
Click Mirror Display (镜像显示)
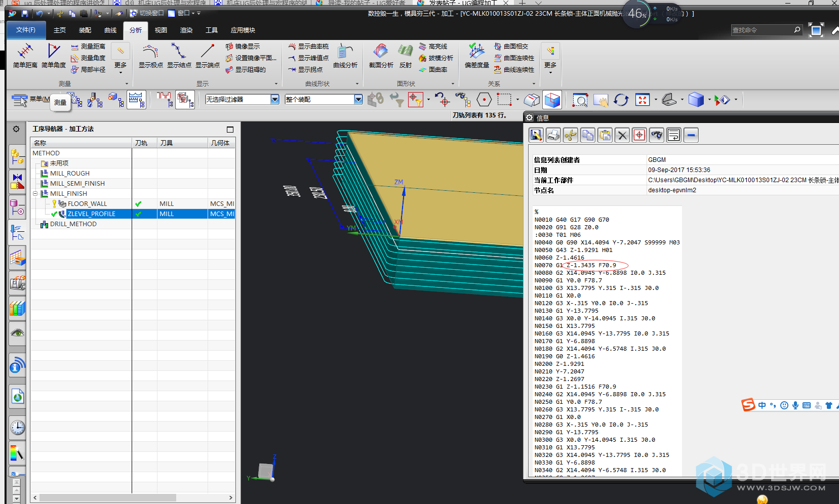[x=243, y=47]
